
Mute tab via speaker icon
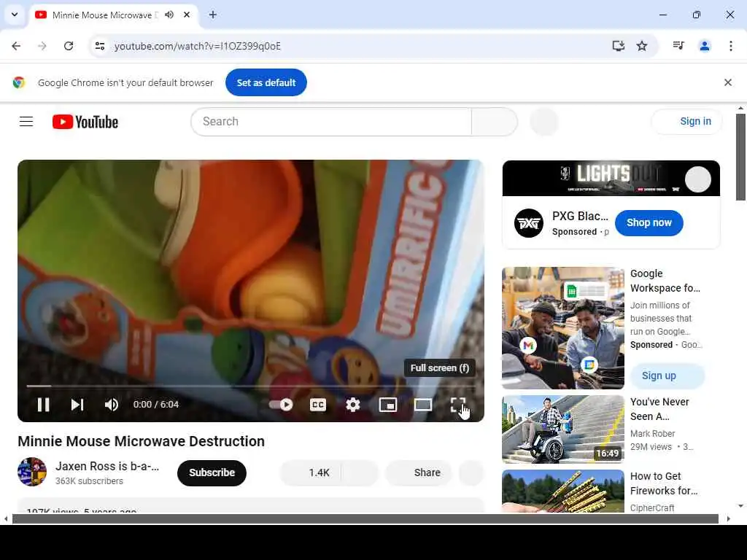[x=169, y=15]
